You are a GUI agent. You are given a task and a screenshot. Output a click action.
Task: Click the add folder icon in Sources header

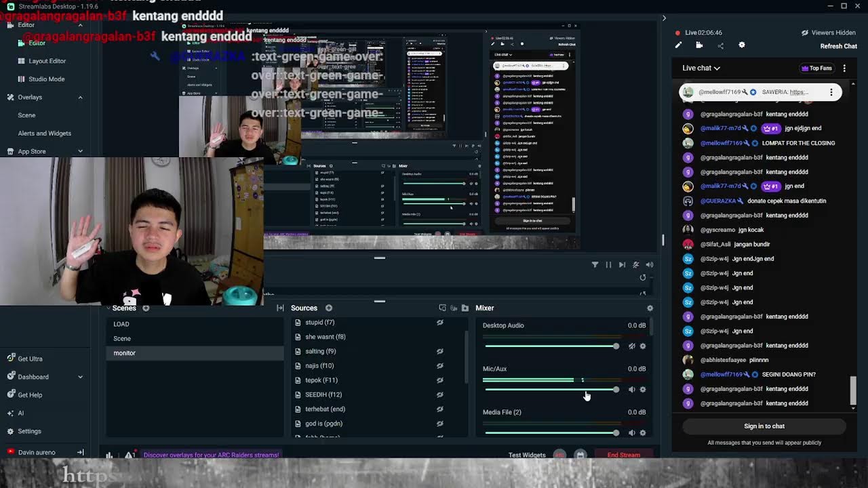pyautogui.click(x=465, y=308)
